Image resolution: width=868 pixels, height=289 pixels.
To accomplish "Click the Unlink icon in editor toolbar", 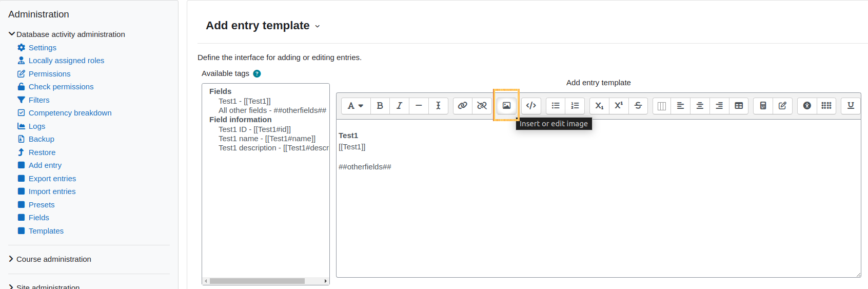I will 482,106.
